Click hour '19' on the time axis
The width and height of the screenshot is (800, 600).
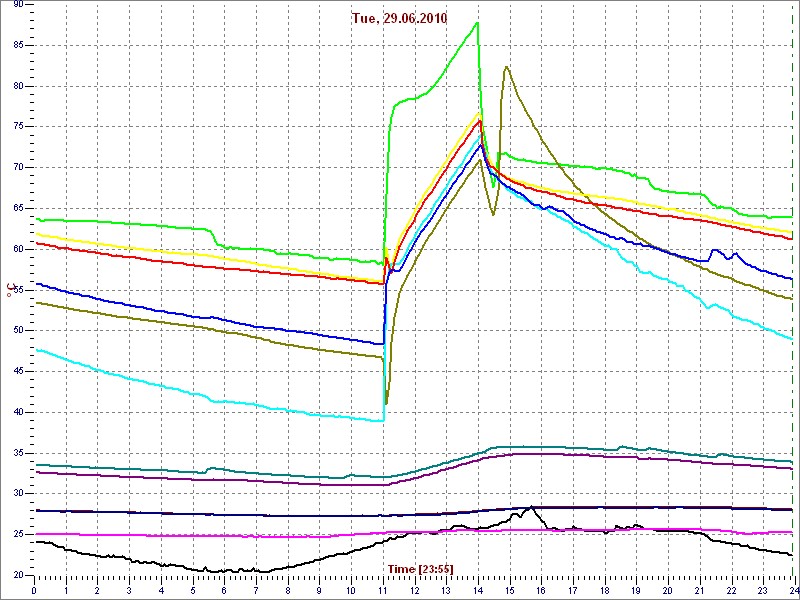pos(636,591)
